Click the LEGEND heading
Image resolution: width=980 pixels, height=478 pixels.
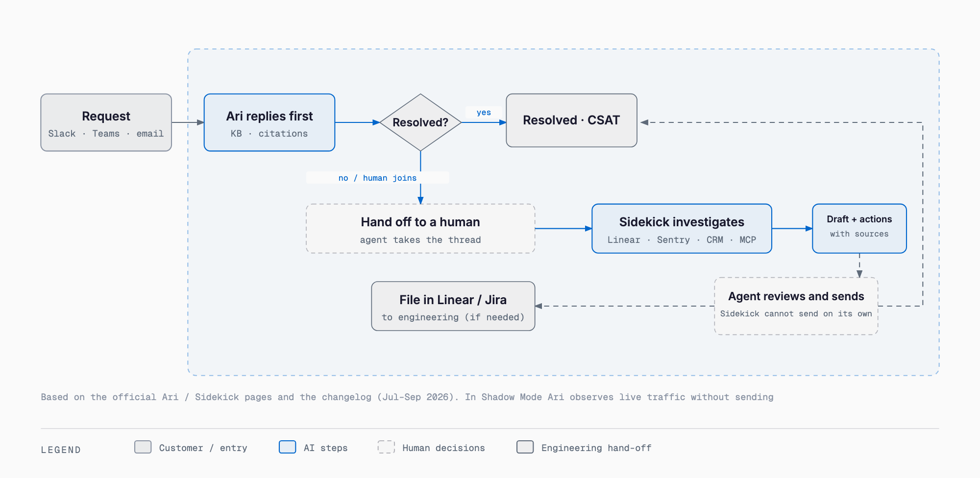click(x=61, y=450)
